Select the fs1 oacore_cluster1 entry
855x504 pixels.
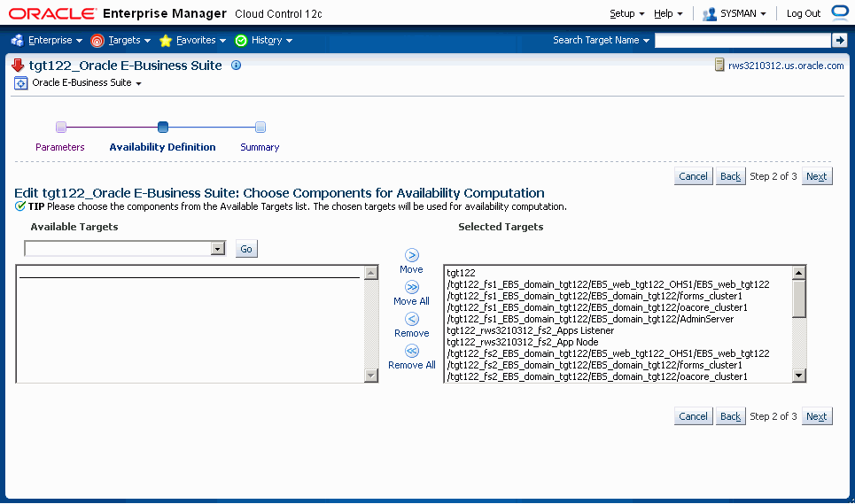point(619,307)
